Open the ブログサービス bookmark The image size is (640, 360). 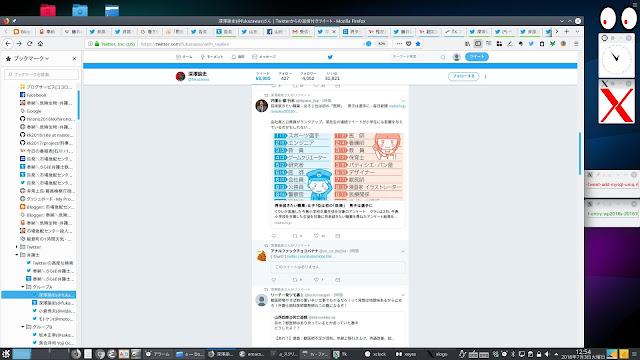[x=46, y=87]
